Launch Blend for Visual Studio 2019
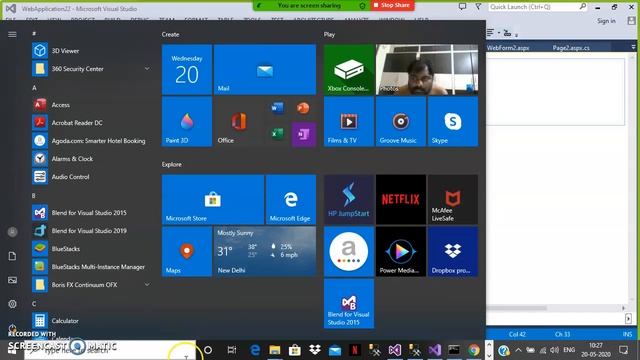 pyautogui.click(x=91, y=231)
